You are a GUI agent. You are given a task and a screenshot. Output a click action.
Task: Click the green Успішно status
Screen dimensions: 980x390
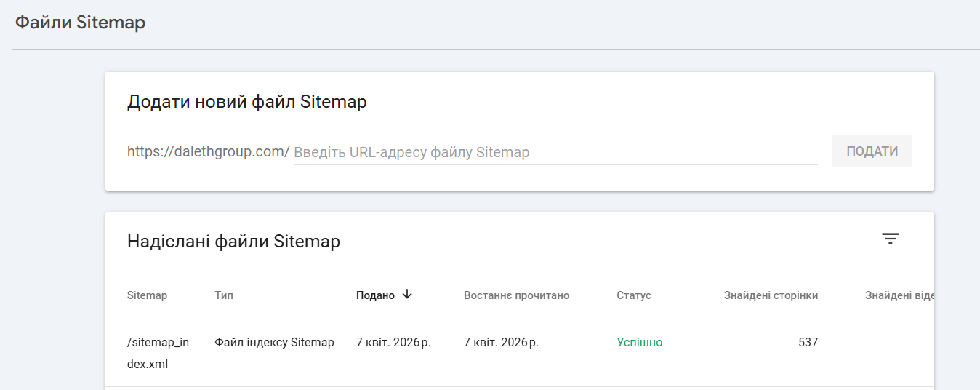(640, 342)
